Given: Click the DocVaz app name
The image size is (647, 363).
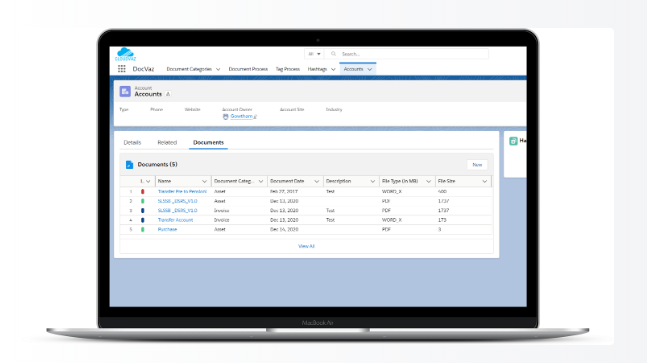Looking at the screenshot, I should (143, 69).
